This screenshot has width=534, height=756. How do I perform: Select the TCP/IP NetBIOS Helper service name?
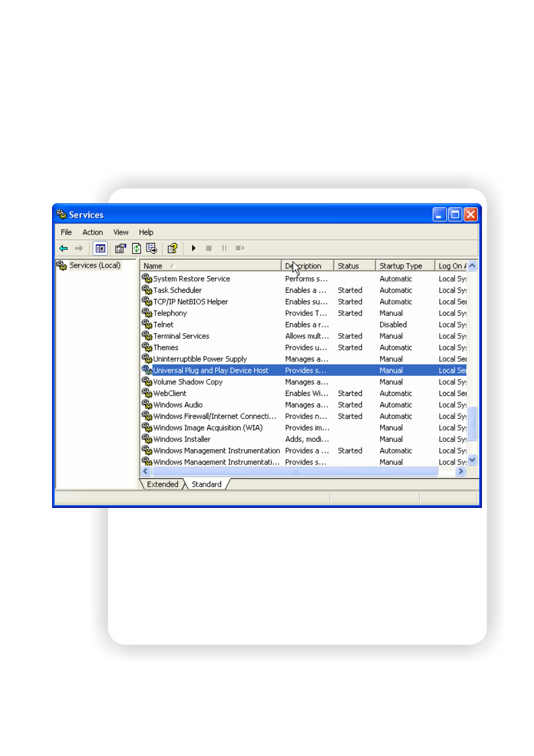tap(190, 301)
